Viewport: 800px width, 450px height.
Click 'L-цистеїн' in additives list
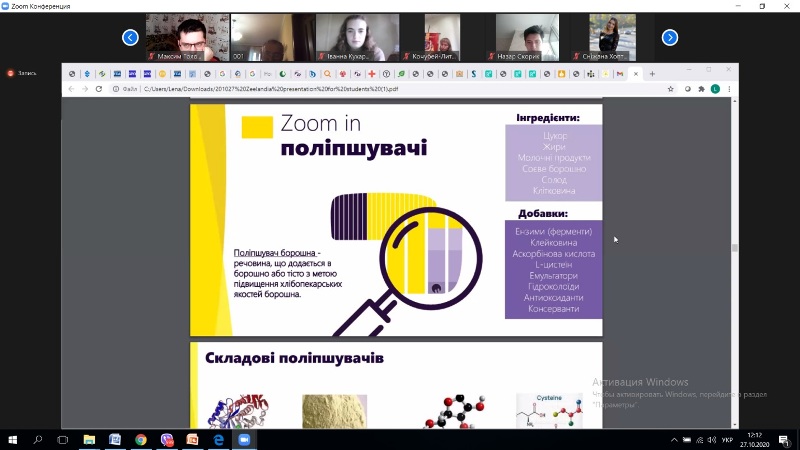[554, 265]
